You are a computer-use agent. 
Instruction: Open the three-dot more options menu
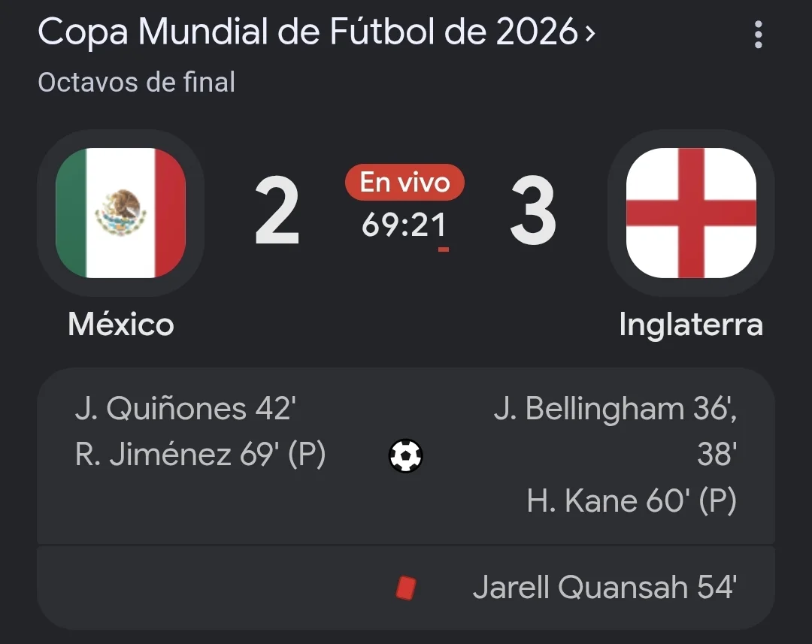[x=758, y=35]
